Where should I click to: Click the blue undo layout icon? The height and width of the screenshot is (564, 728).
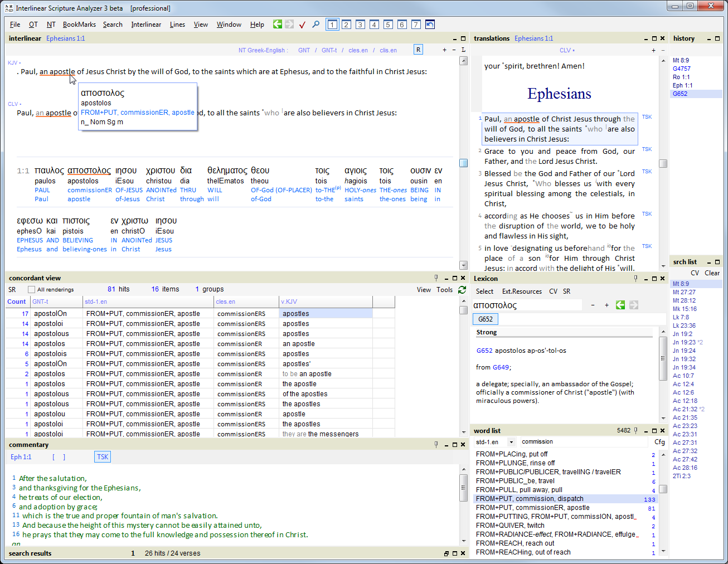(430, 25)
